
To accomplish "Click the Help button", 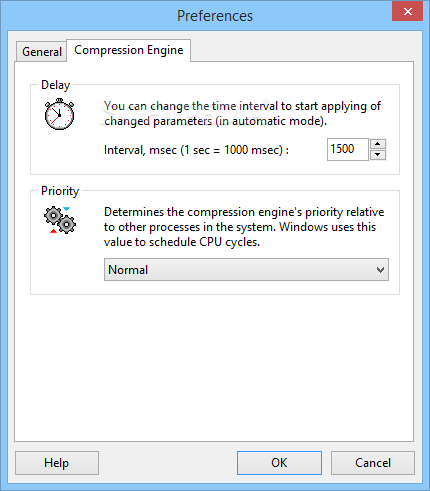I will coord(57,463).
